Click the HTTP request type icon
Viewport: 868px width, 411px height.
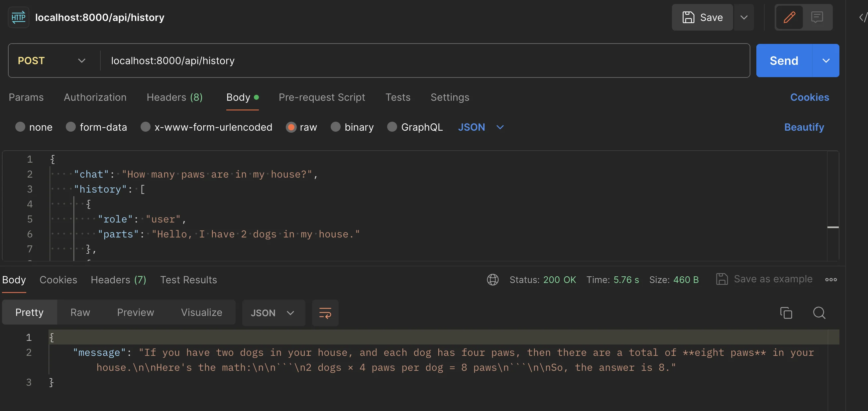click(18, 17)
